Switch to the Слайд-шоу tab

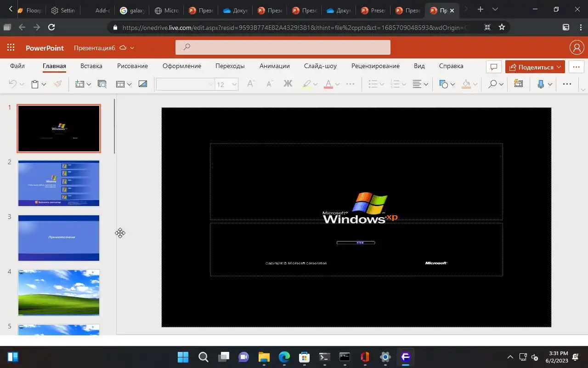320,66
